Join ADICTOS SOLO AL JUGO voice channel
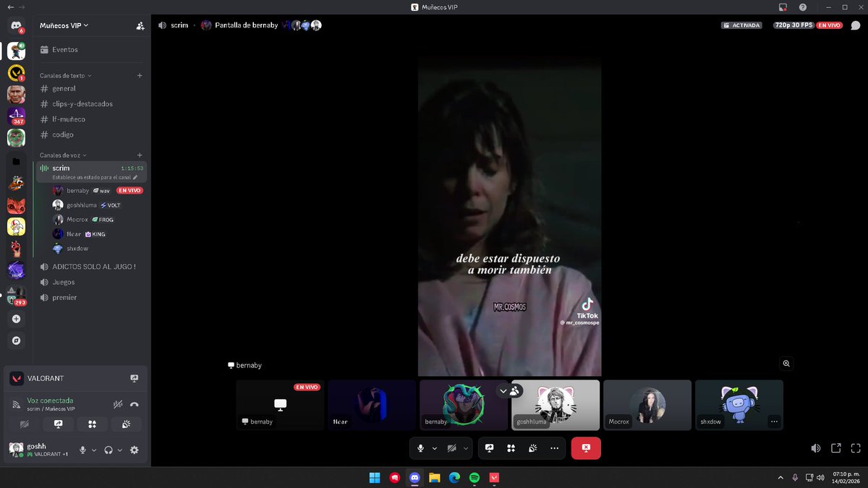868x488 pixels. (92, 266)
